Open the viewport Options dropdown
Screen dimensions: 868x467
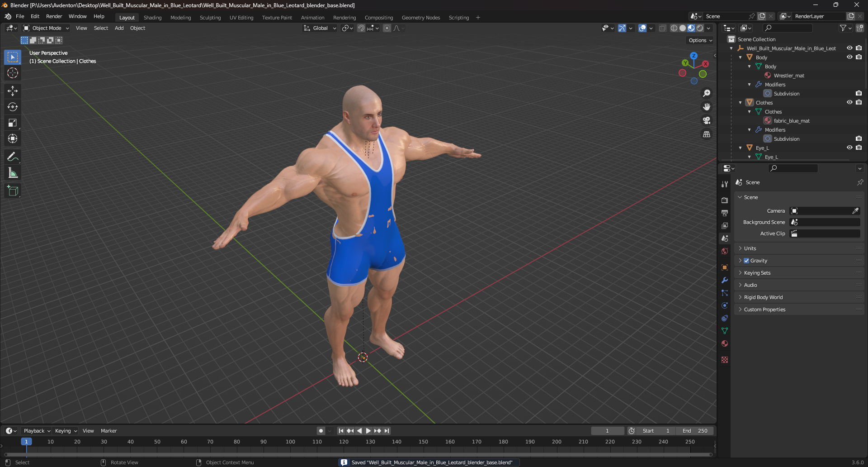point(700,40)
